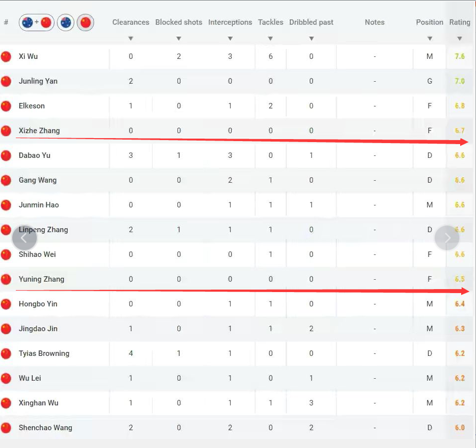
Task: Click China flag icon beside Elkeson
Action: [x=6, y=106]
